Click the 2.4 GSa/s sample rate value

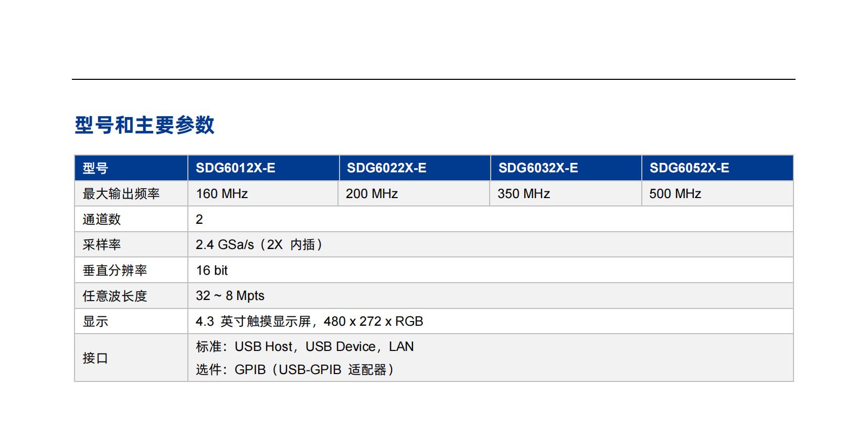point(259,245)
